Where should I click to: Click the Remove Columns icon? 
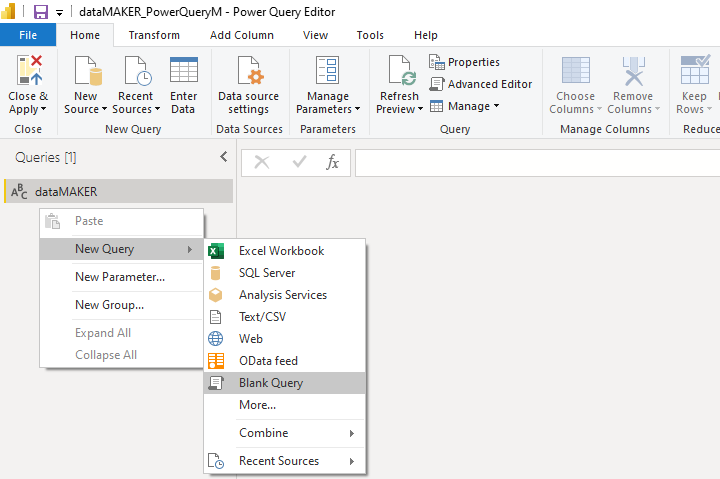pos(634,71)
